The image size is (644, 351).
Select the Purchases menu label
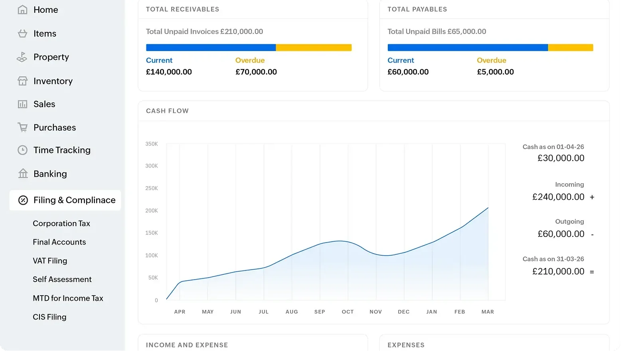(x=55, y=127)
